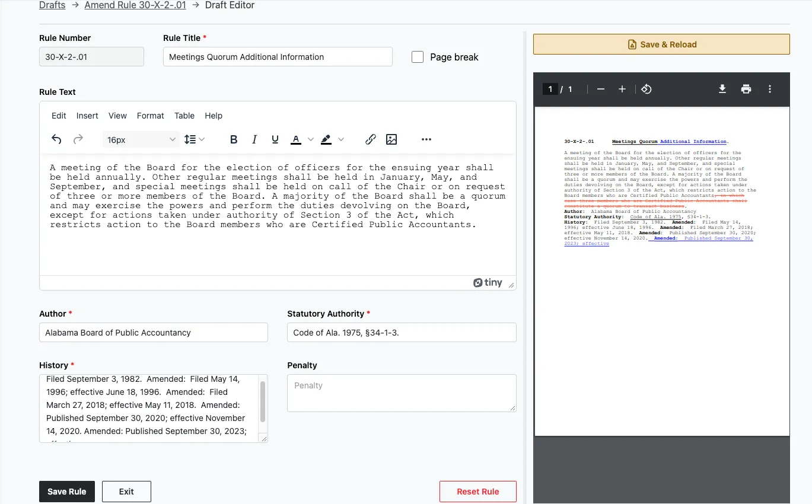
Task: Print the PDF preview document
Action: [746, 89]
